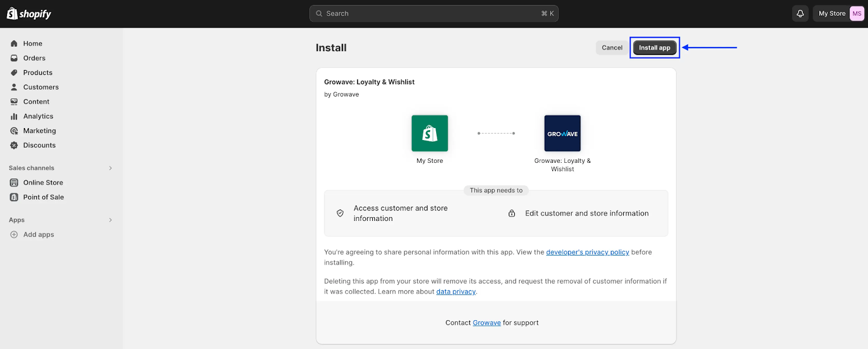868x349 pixels.
Task: Click the Install app button
Action: coord(655,48)
